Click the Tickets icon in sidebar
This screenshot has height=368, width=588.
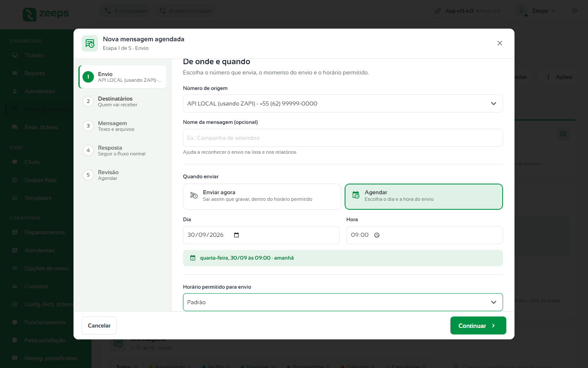15,55
